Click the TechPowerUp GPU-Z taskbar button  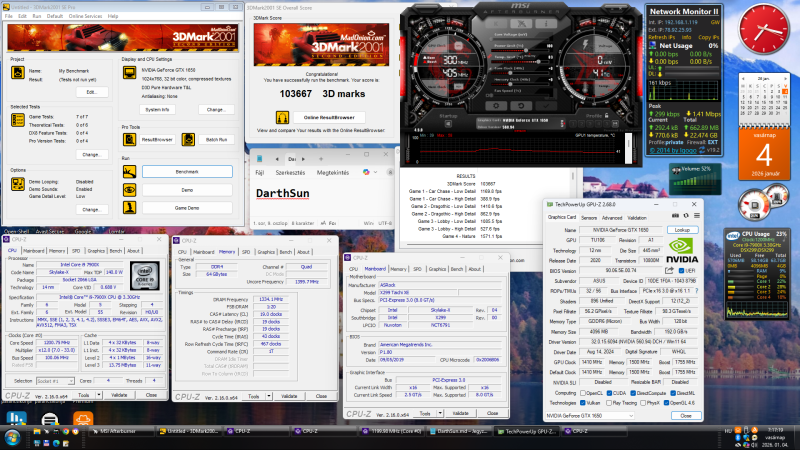(528, 432)
